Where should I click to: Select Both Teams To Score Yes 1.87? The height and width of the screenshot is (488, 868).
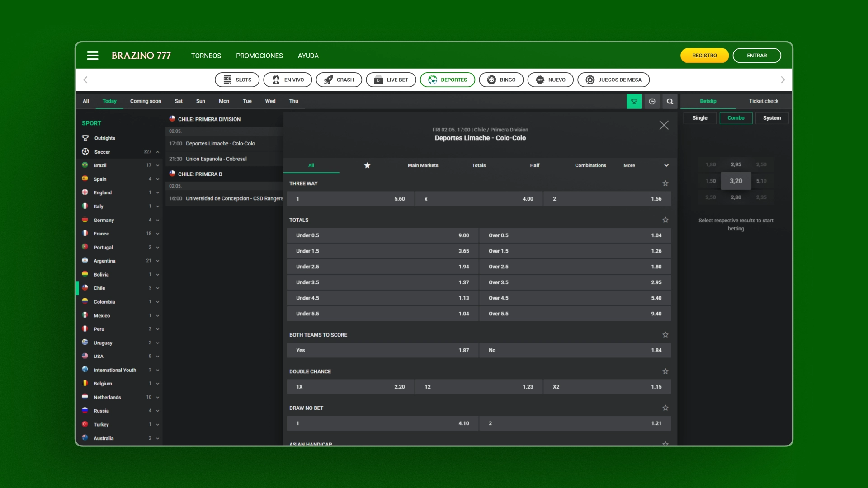tap(382, 350)
